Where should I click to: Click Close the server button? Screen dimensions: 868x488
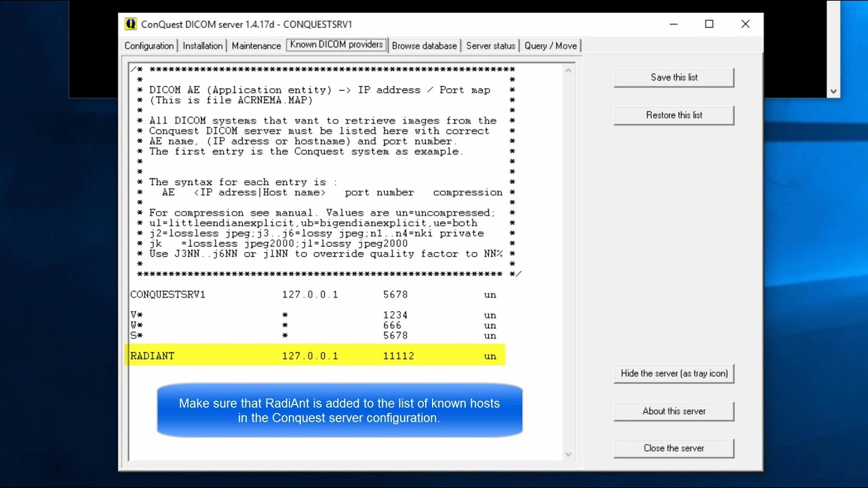click(x=674, y=448)
